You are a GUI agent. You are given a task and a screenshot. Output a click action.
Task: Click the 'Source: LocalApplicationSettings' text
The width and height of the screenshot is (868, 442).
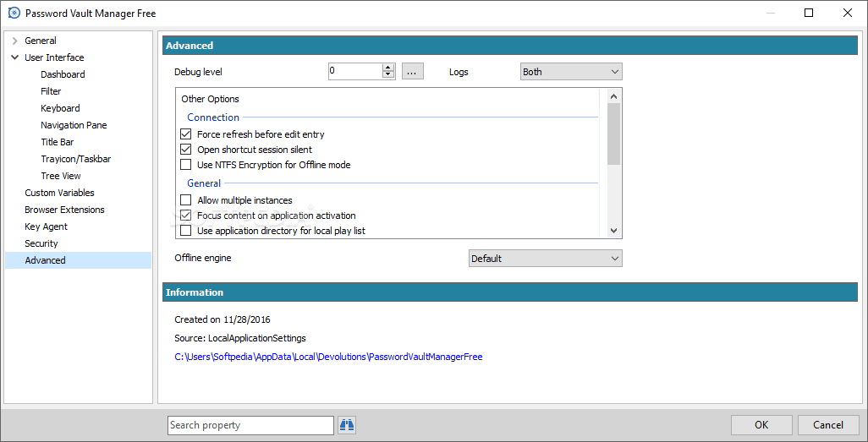click(x=240, y=338)
